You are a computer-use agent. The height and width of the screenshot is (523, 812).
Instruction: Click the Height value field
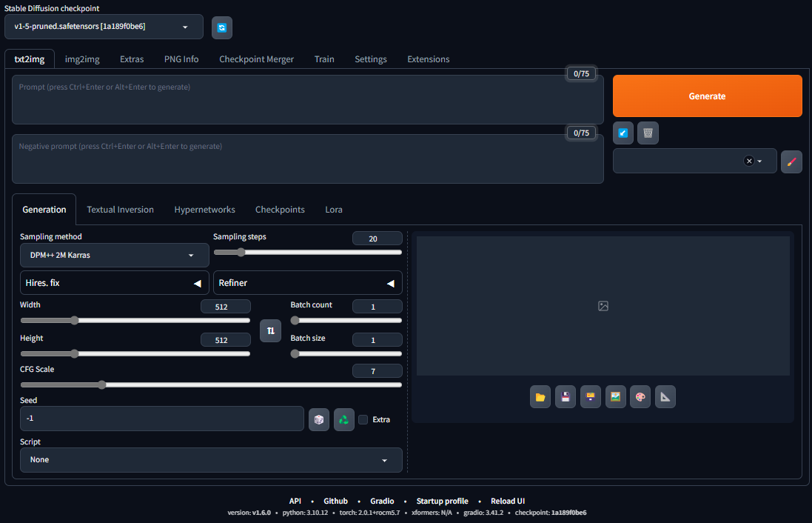click(x=225, y=340)
